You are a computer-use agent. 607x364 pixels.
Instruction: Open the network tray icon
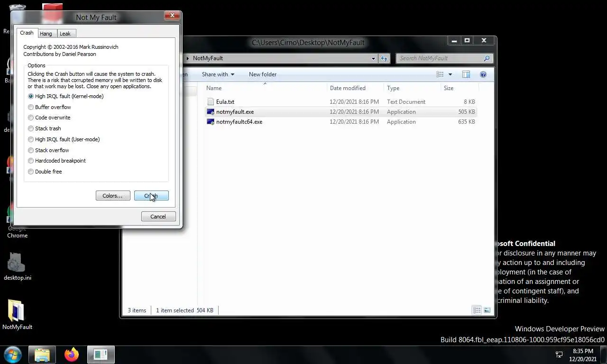click(x=559, y=355)
